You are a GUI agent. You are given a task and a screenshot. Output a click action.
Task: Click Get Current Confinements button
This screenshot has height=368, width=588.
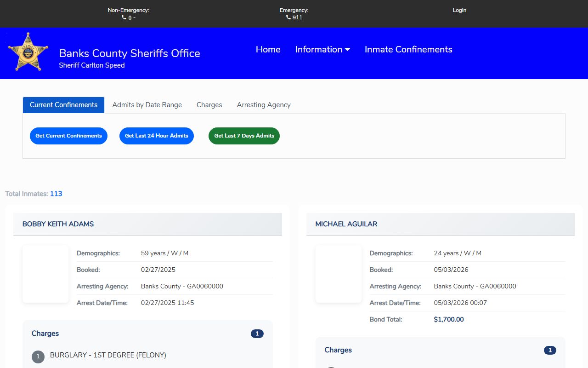click(x=69, y=136)
